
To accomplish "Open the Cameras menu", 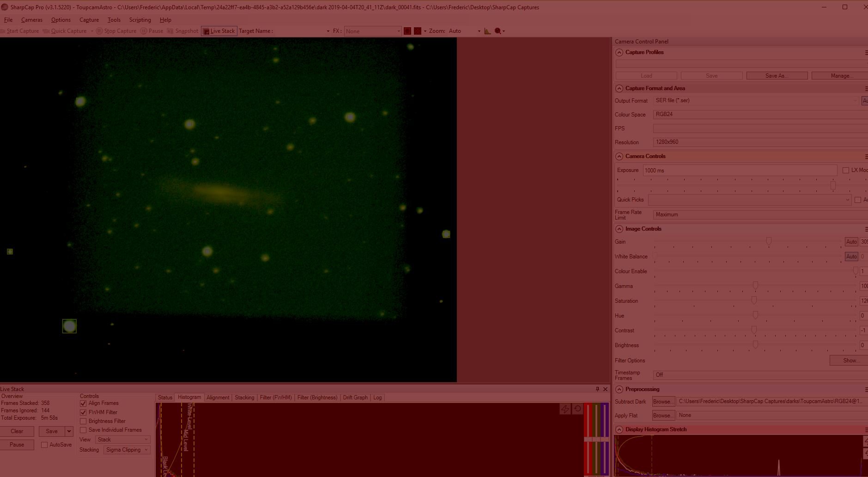I will pyautogui.click(x=32, y=20).
